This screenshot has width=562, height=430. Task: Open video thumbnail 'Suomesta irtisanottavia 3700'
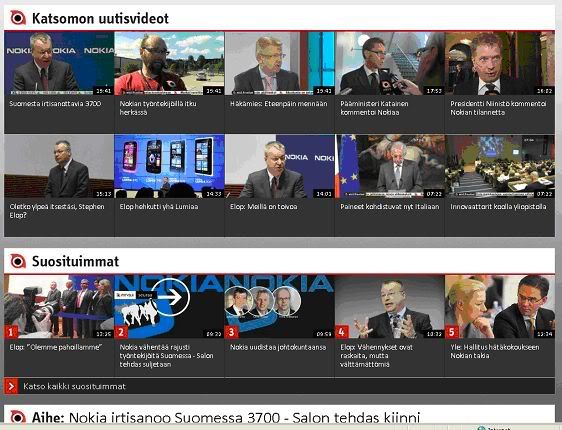click(59, 63)
